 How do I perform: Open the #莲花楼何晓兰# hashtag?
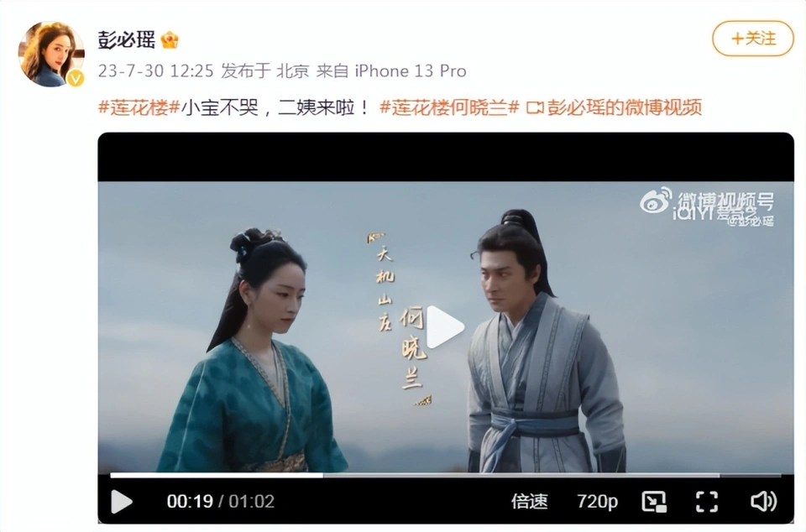pos(450,108)
